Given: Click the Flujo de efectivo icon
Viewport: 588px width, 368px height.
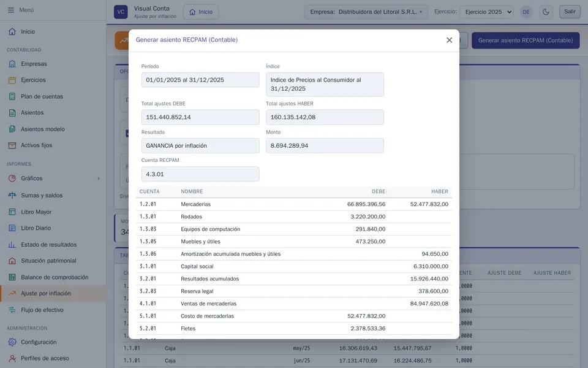Looking at the screenshot, I should click(12, 310).
